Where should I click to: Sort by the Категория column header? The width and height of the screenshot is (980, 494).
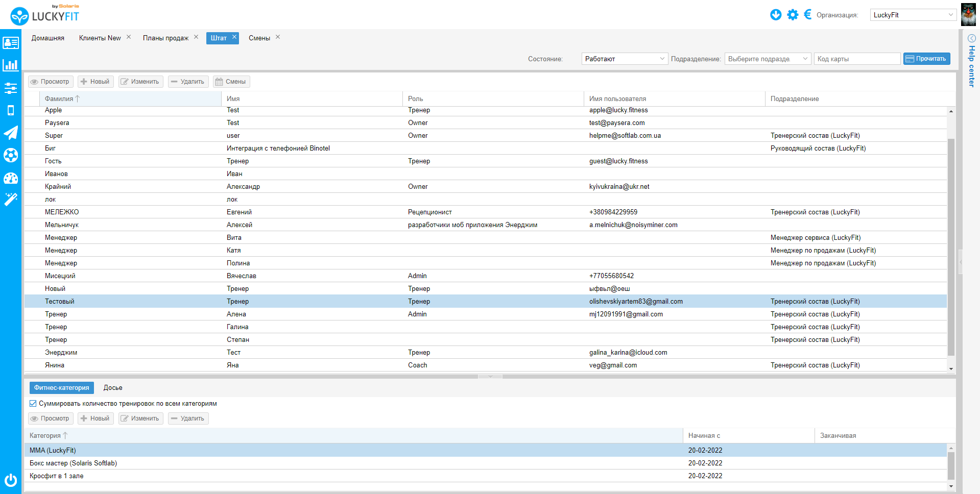tap(353, 435)
